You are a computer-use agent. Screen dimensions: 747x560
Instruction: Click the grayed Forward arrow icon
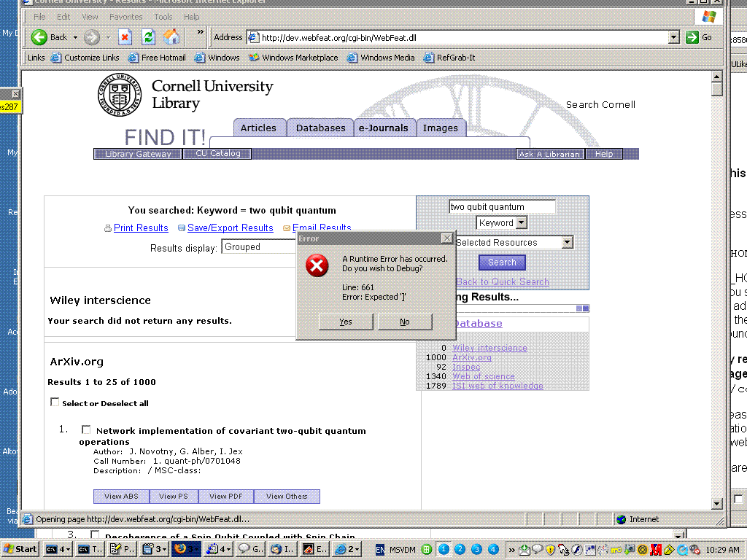pos(91,37)
